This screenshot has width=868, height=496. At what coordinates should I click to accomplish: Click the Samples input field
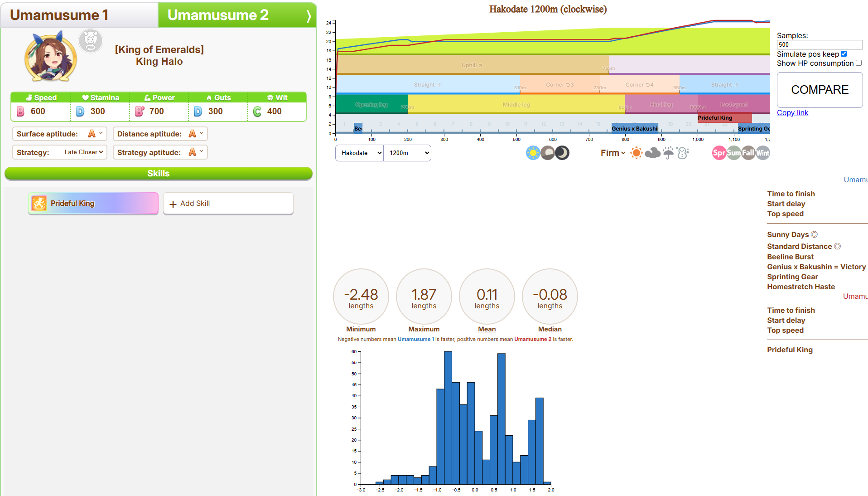(x=820, y=44)
